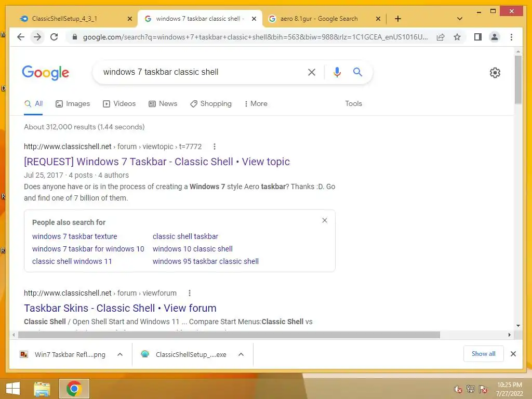532x399 pixels.
Task: Open Action Center flag icon
Action: 483,389
